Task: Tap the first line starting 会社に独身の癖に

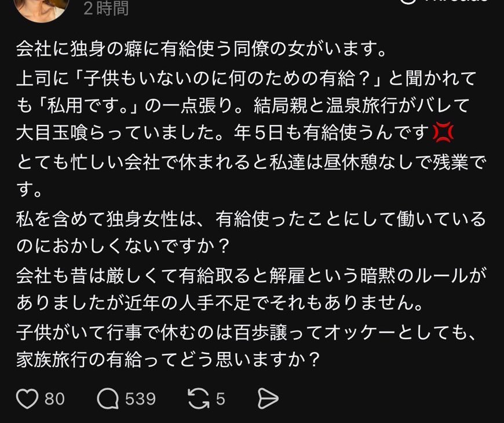Action: click(201, 49)
